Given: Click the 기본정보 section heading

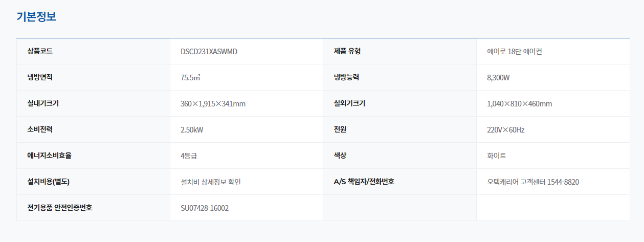Looking at the screenshot, I should (x=36, y=16).
